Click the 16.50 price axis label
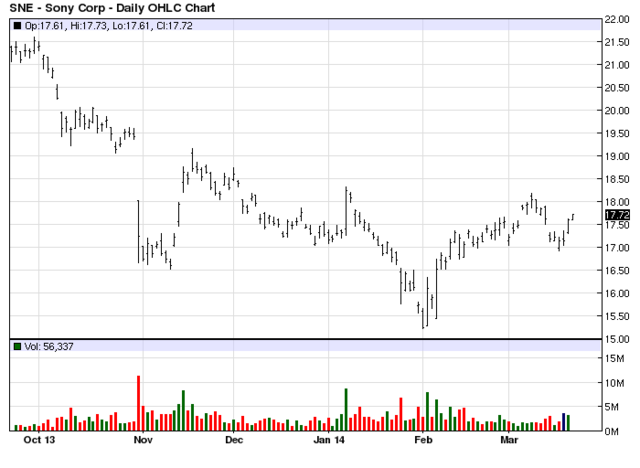This screenshot has width=640, height=468. pos(617,271)
